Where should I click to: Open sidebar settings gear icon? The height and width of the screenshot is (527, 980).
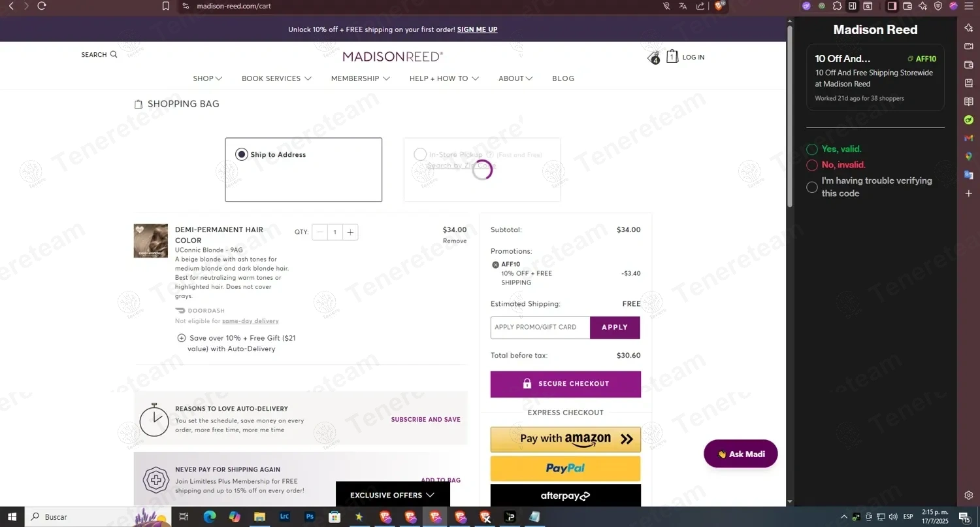pyautogui.click(x=969, y=495)
